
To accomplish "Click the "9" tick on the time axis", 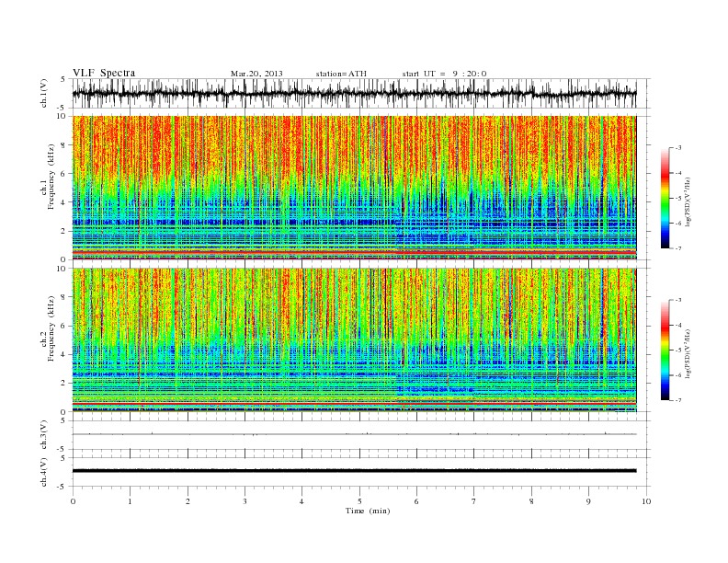I will click(588, 501).
